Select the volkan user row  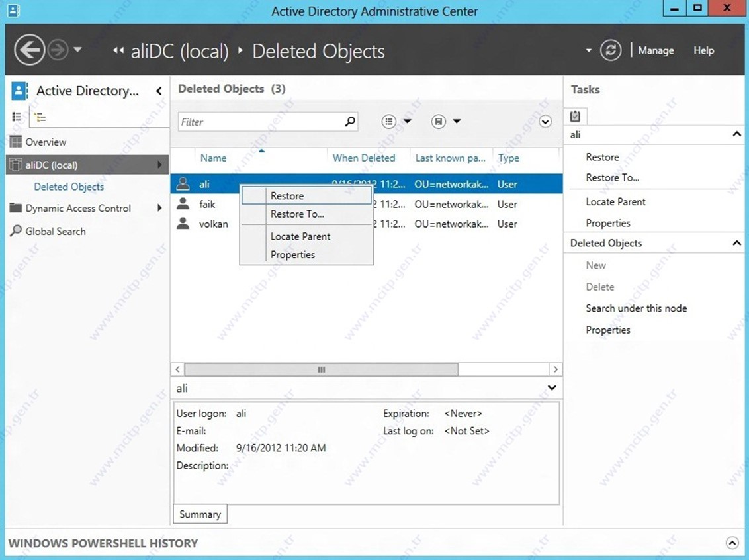point(367,224)
